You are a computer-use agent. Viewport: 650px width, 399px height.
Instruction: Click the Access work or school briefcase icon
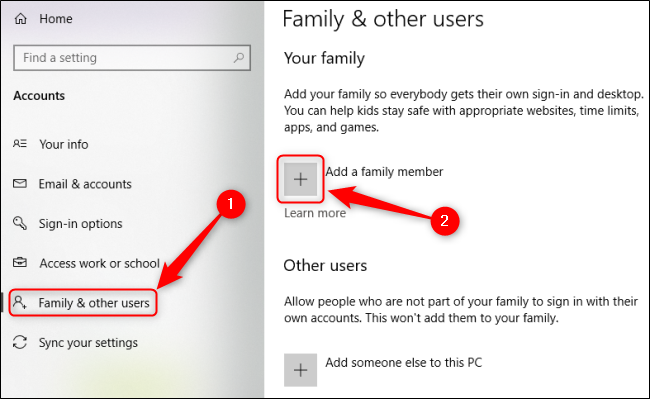click(20, 263)
